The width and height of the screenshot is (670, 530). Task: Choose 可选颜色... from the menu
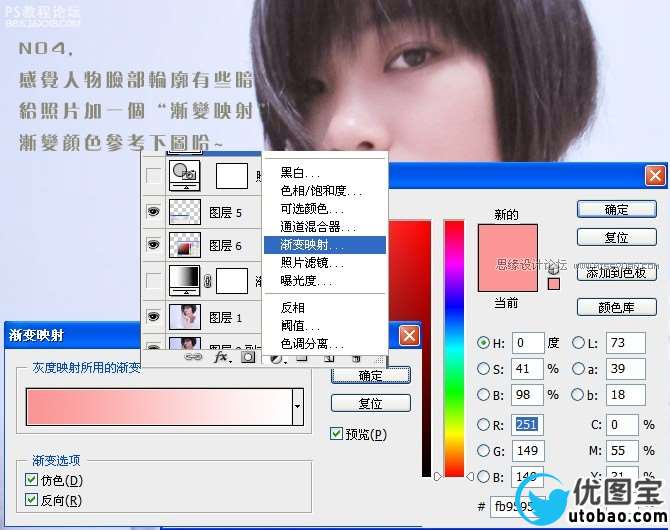(x=325, y=209)
